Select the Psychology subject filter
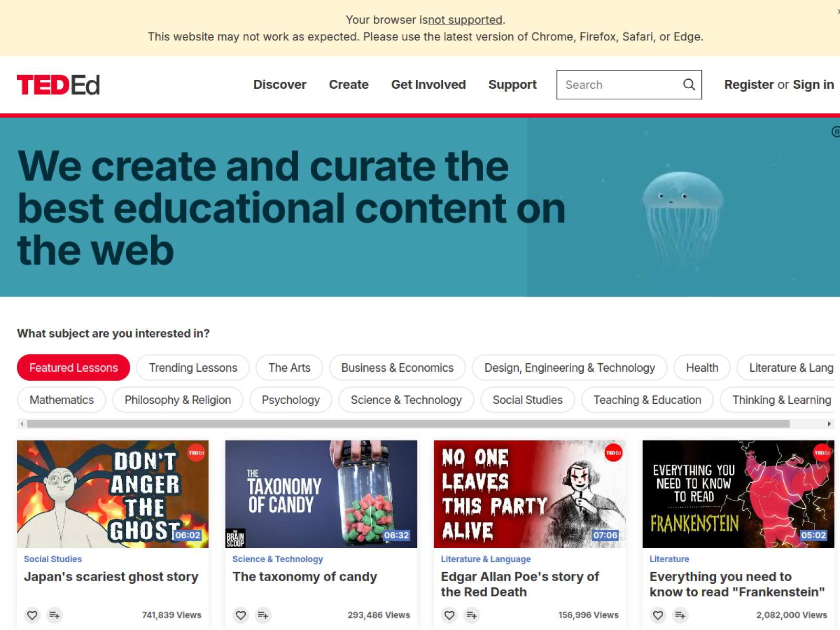This screenshot has height=630, width=840. coord(291,400)
